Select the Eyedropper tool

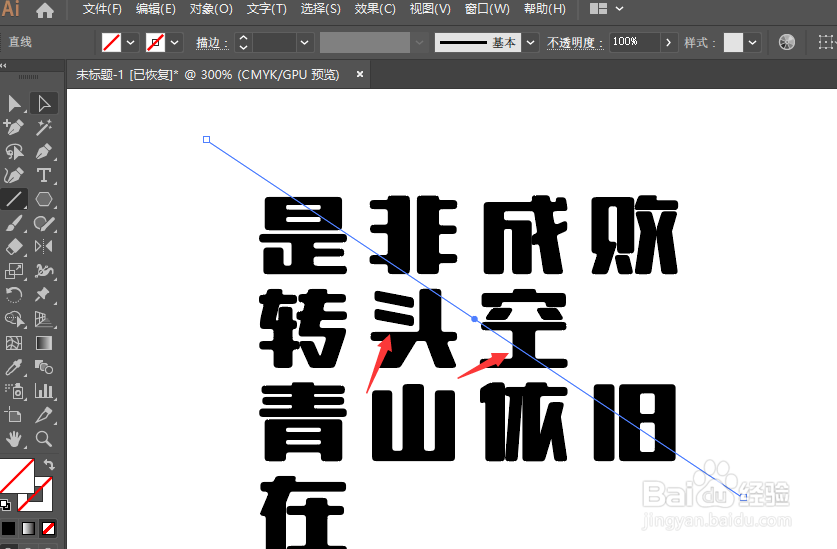[x=14, y=367]
